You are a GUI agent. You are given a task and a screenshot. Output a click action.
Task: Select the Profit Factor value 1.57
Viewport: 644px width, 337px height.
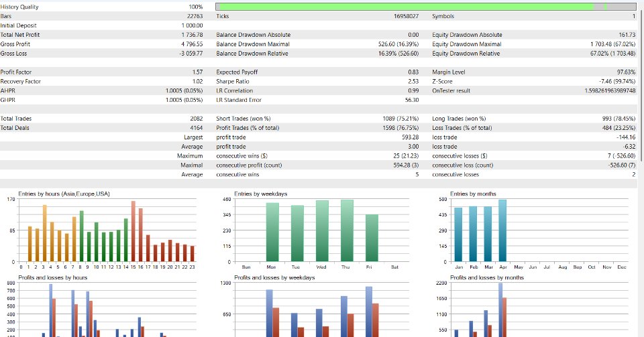click(197, 72)
